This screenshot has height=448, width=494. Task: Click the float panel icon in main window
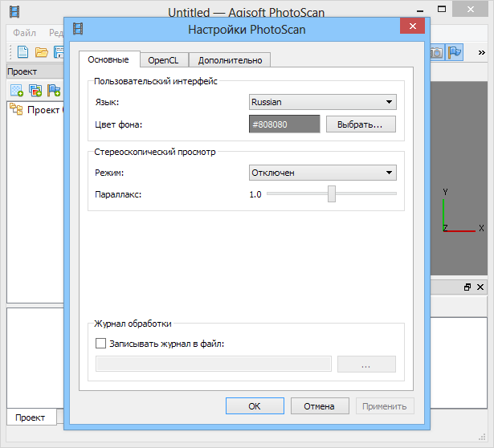(x=467, y=287)
